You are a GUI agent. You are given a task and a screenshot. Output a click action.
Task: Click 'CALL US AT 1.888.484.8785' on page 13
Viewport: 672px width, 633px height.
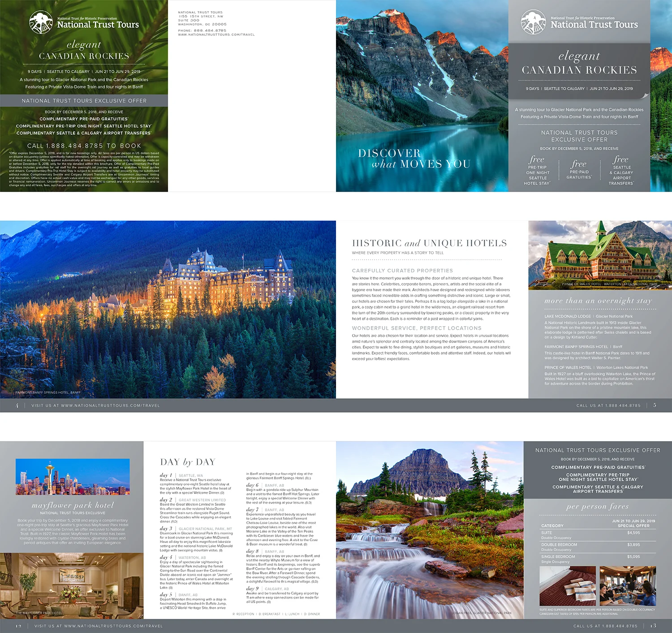click(x=605, y=626)
